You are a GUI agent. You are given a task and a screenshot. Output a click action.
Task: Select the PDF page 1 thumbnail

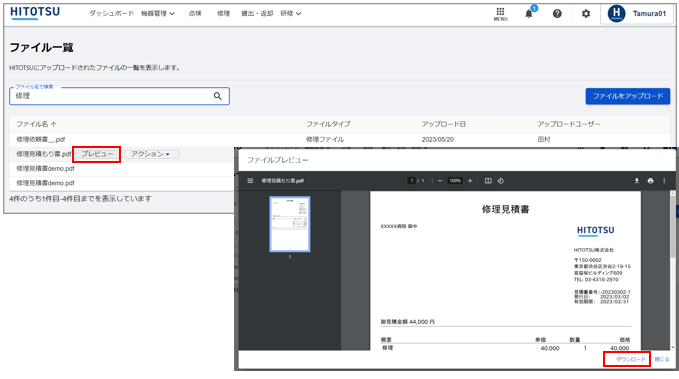point(290,224)
